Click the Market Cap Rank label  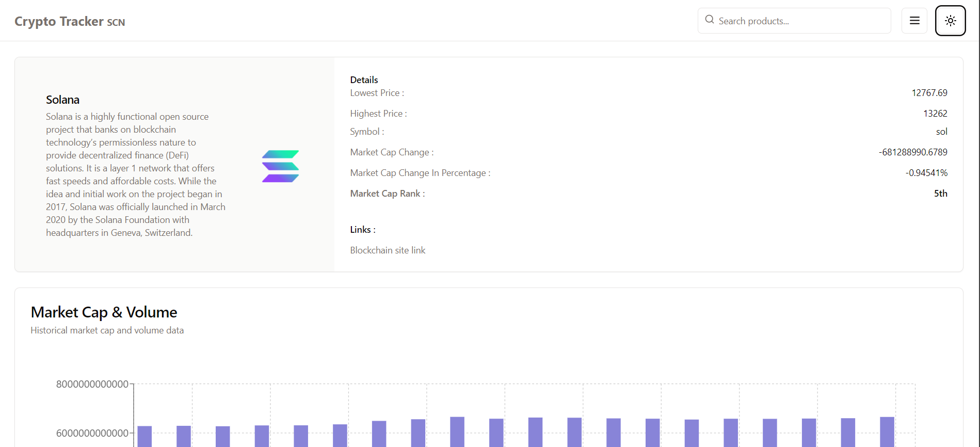[388, 194]
